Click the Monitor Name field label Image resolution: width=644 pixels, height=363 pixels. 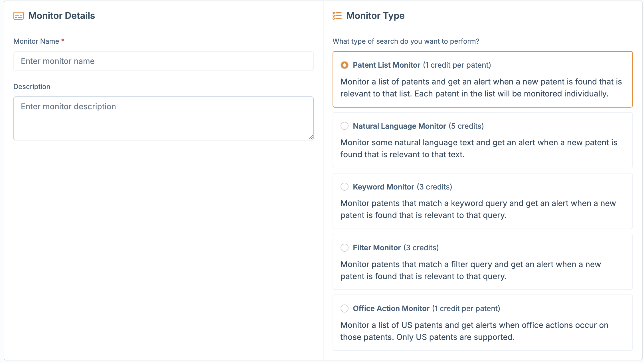coord(36,41)
